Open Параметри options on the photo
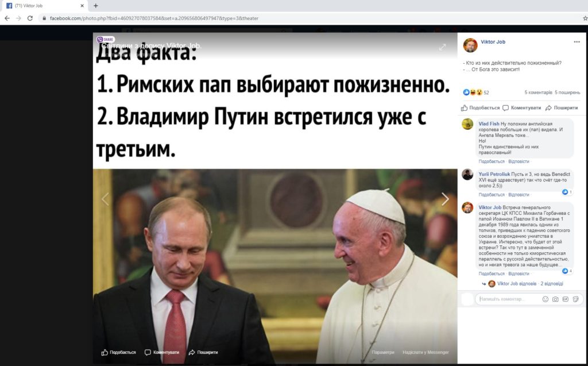This screenshot has height=366, width=588. [383, 352]
